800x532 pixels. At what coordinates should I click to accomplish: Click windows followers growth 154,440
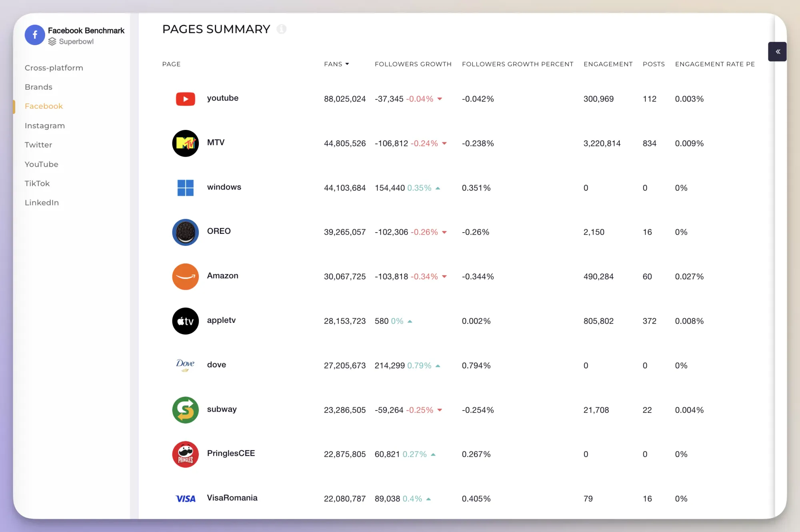(x=390, y=188)
